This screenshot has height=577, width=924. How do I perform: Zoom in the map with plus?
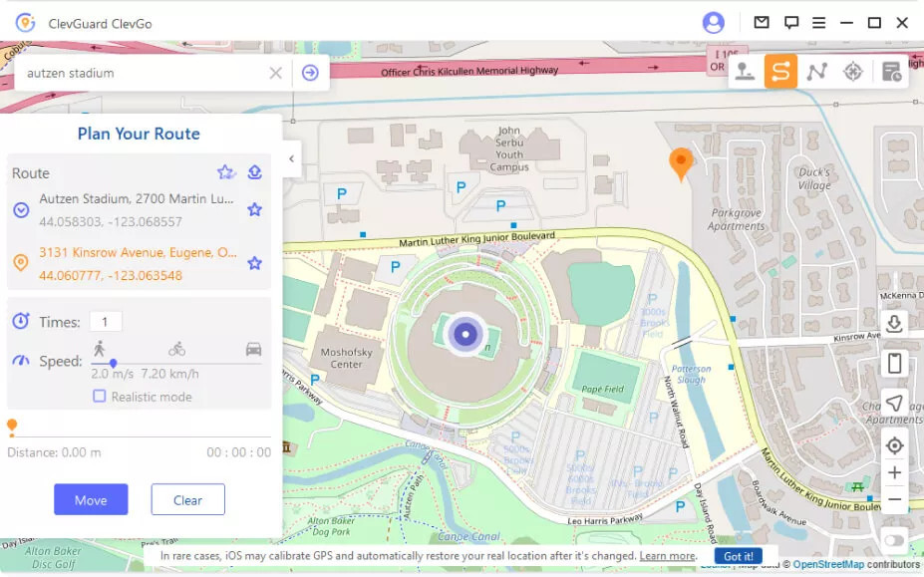[x=894, y=472]
